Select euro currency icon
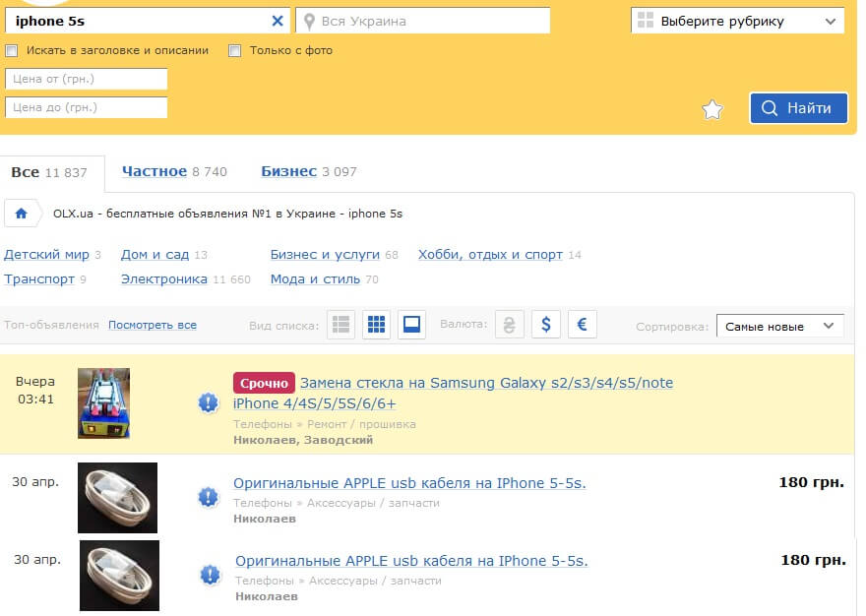 (583, 325)
